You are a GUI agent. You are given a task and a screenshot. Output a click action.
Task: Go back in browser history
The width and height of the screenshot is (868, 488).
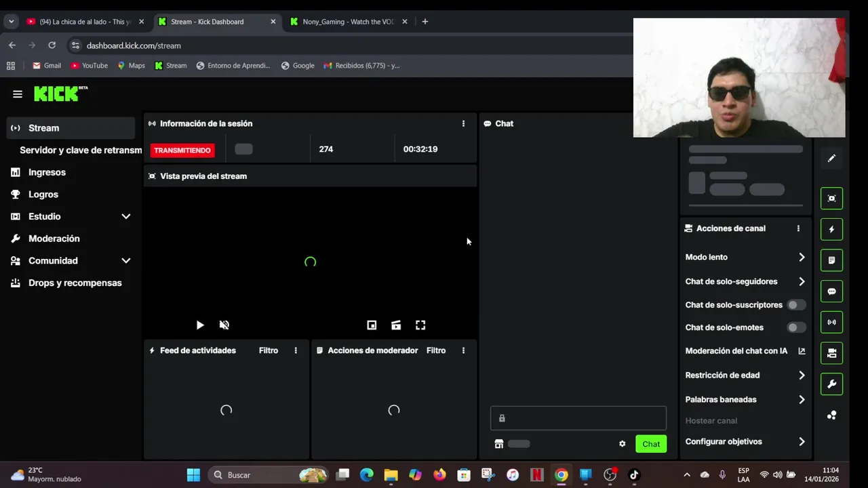pyautogui.click(x=12, y=45)
